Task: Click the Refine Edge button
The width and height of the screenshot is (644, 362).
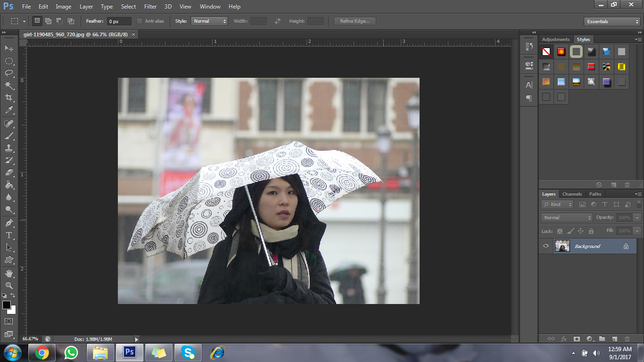Action: pos(355,21)
